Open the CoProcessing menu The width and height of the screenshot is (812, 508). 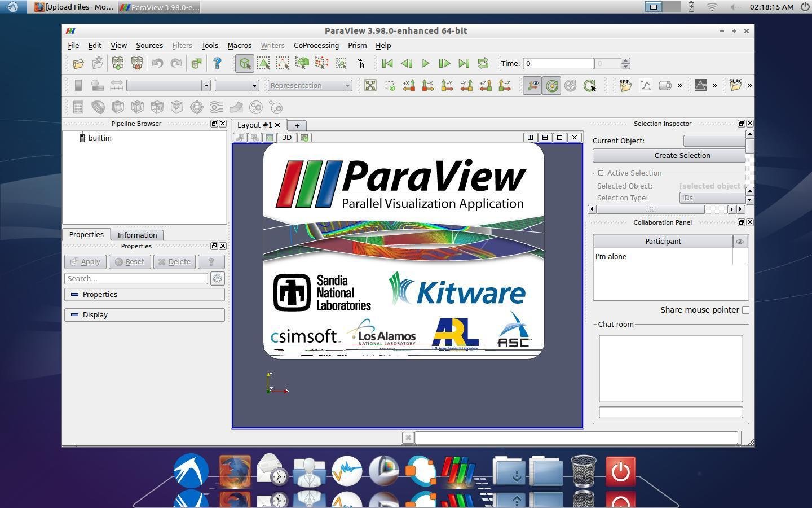(316, 45)
